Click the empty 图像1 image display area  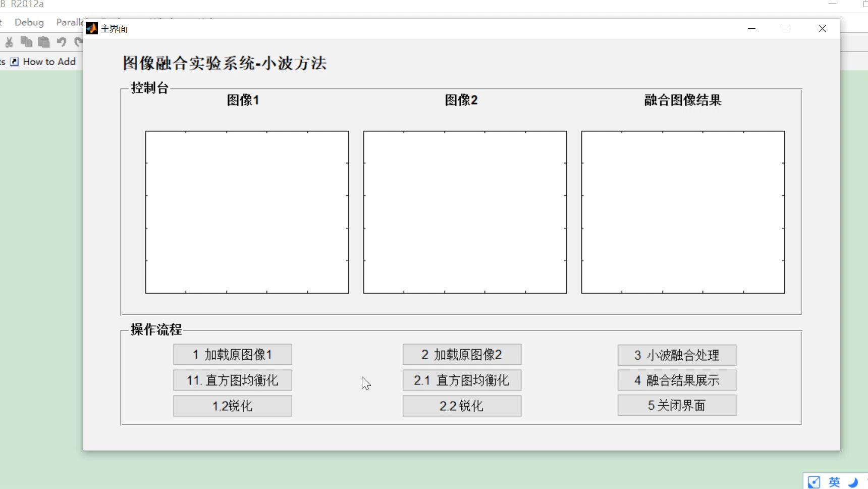(x=247, y=212)
